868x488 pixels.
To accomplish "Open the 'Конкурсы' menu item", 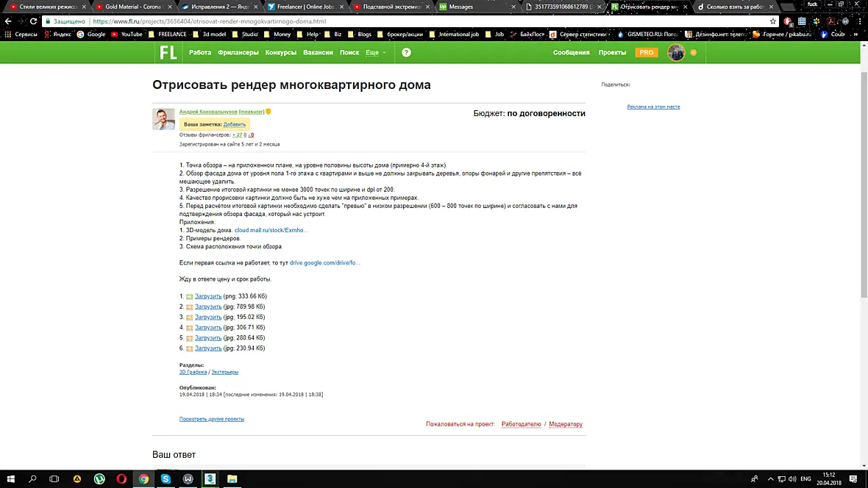I will [x=281, y=53].
